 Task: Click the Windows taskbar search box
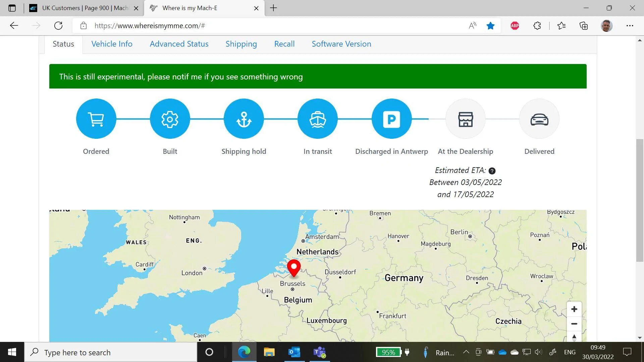pos(111,352)
